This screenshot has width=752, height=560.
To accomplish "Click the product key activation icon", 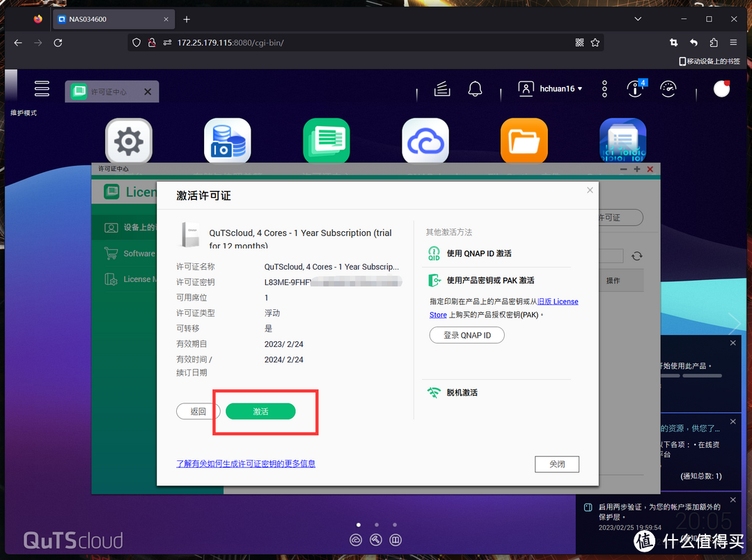I will click(x=434, y=280).
